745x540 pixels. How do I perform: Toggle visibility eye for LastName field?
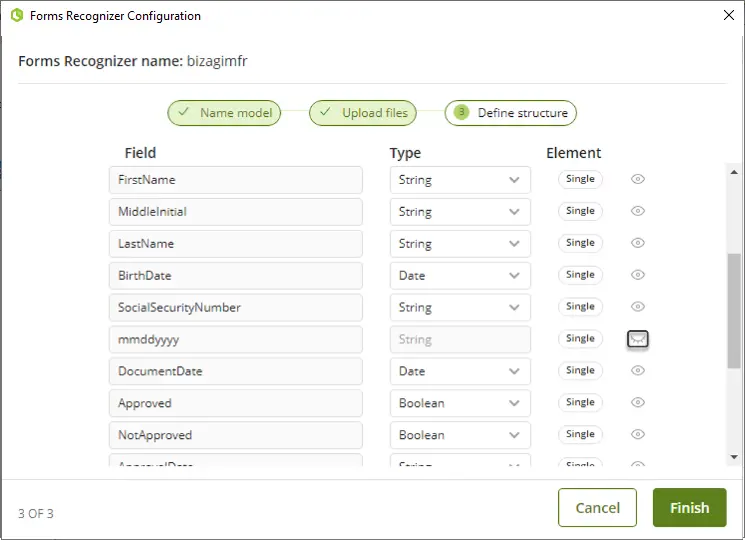(x=638, y=243)
